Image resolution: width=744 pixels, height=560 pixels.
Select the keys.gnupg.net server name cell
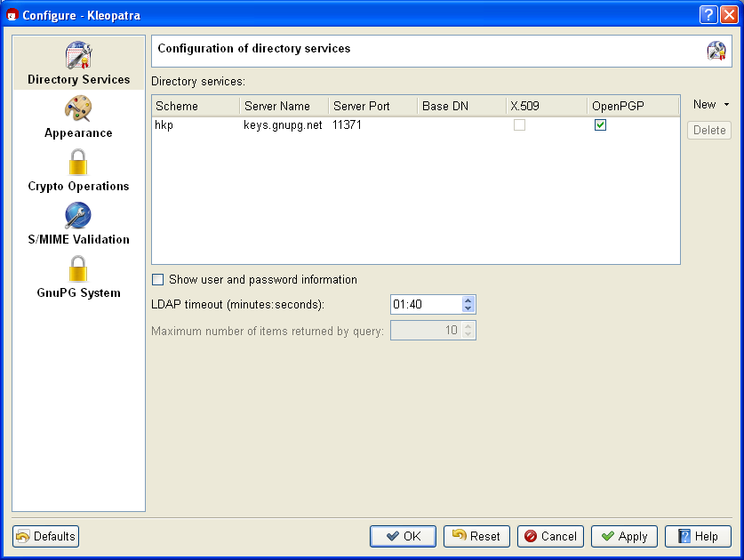(284, 125)
